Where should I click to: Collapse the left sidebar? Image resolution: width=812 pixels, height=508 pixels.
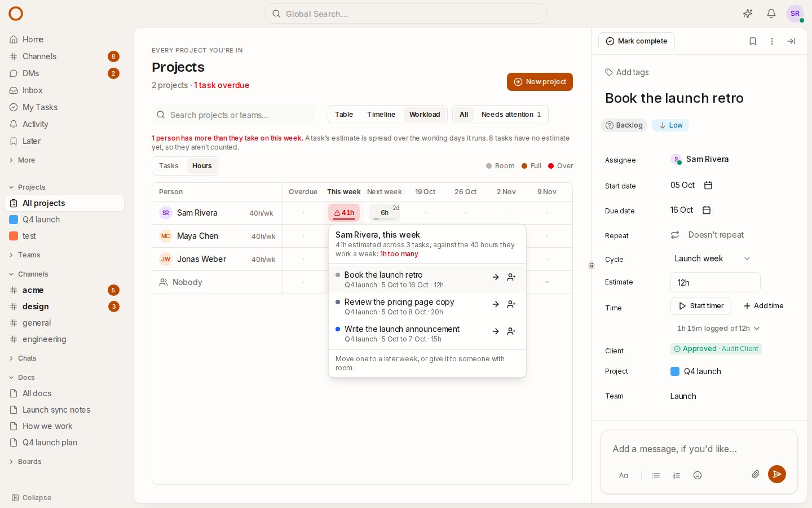[32, 498]
